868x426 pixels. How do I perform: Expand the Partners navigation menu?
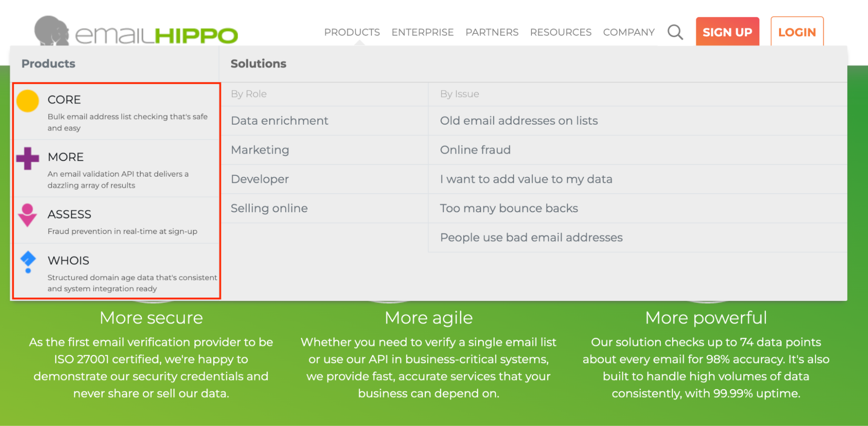[x=492, y=32]
